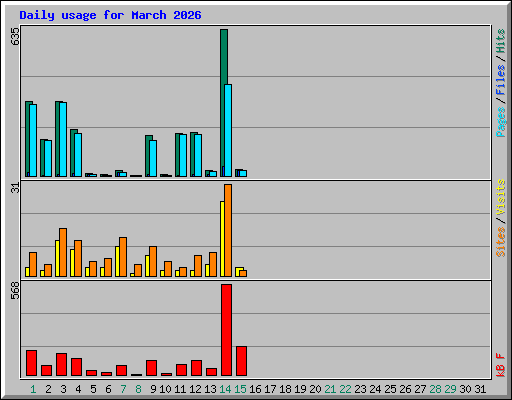Click the cyan pages bar for day 12

tap(198, 155)
